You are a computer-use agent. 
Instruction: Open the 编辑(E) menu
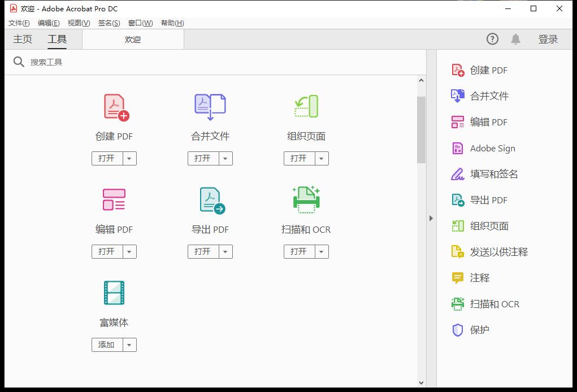49,23
